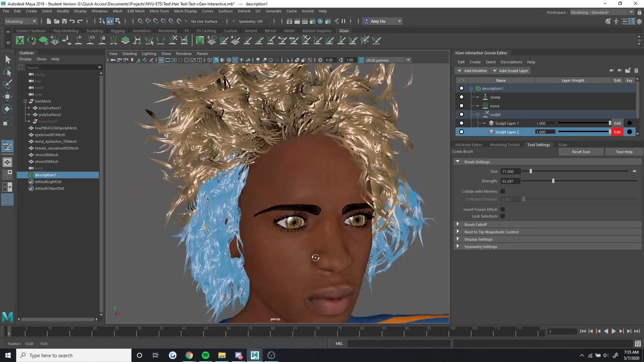Collapse the sculpt group in Groom Editor

click(477, 115)
